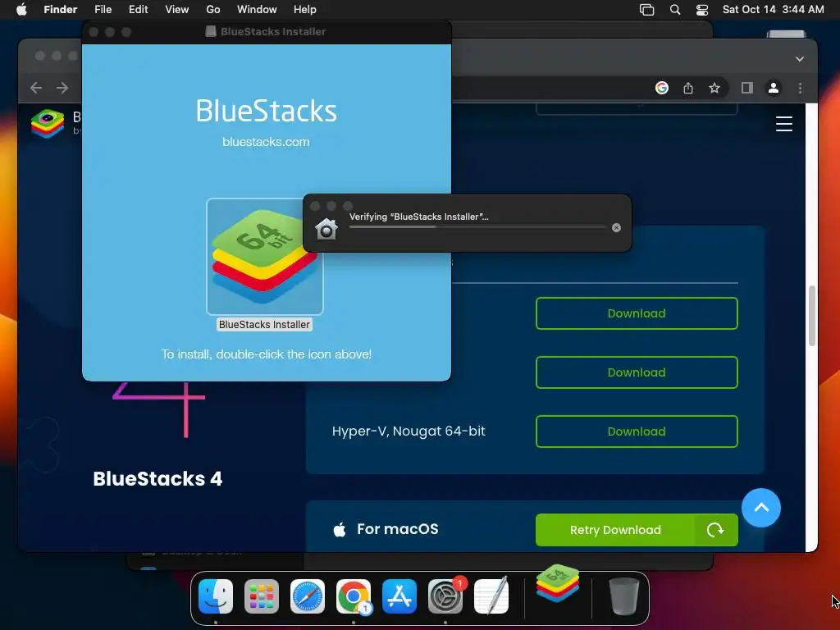Screen dimensions: 840x630
Task: Click the Hyper-V, Nougat 64-bit label
Action: pyautogui.click(x=409, y=431)
